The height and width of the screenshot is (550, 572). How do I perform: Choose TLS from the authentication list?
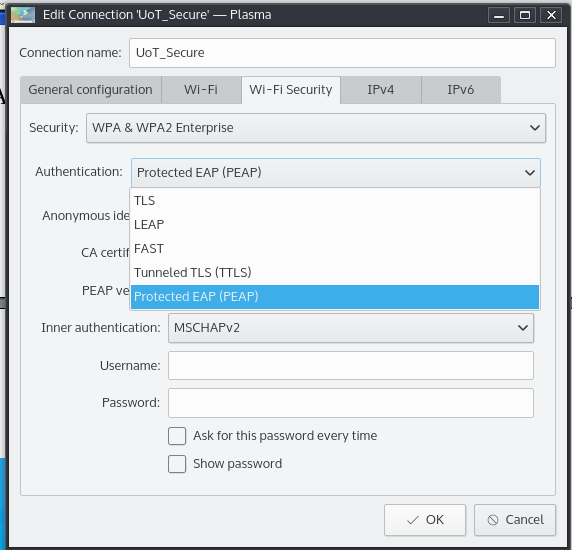(x=335, y=201)
